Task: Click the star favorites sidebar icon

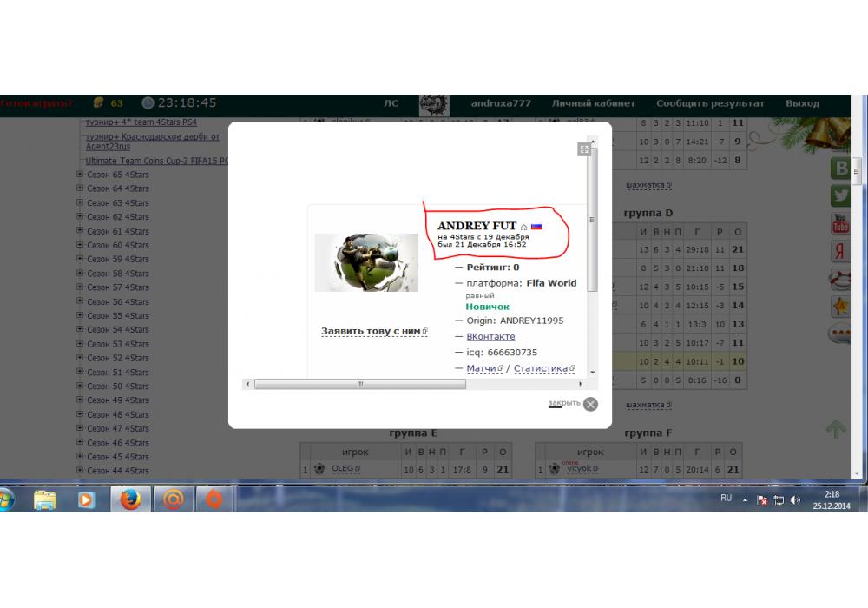Action: click(x=840, y=307)
